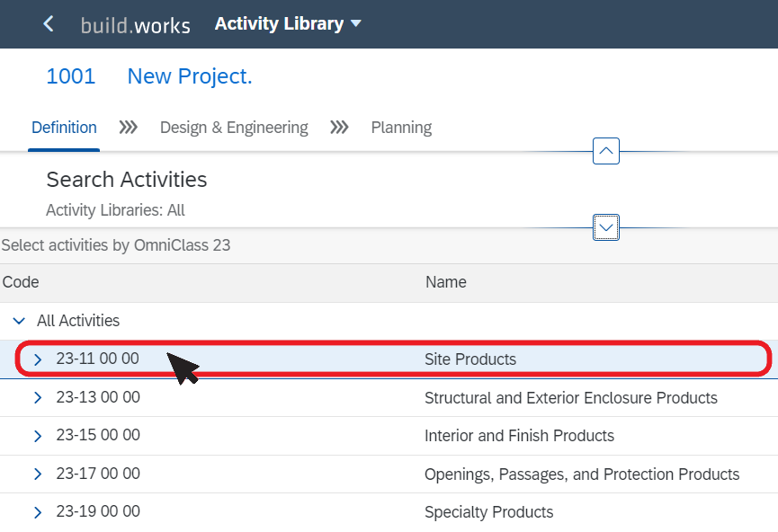Click the build.works logo text

click(x=136, y=25)
